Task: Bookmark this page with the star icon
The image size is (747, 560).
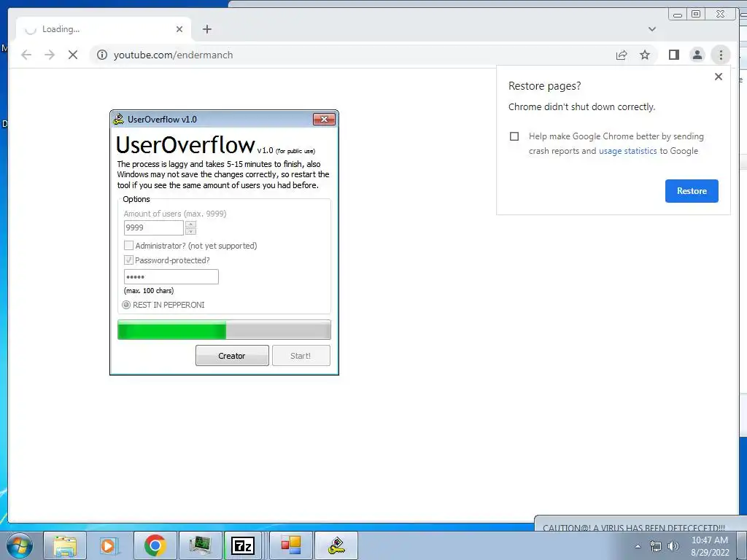Action: 645,55
